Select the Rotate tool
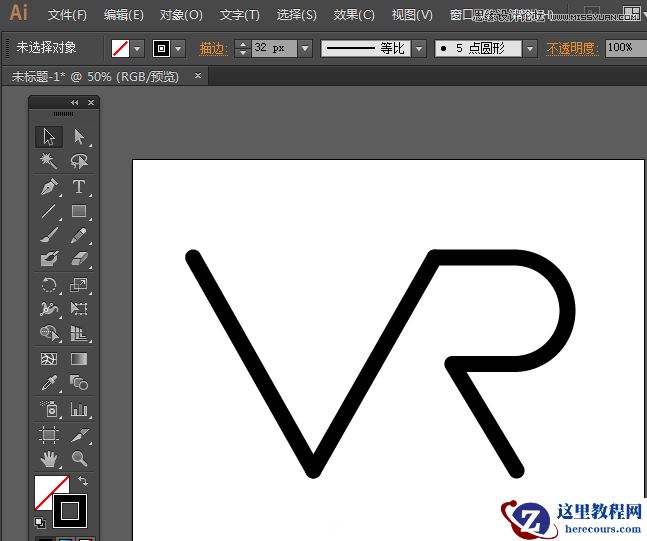 (49, 285)
